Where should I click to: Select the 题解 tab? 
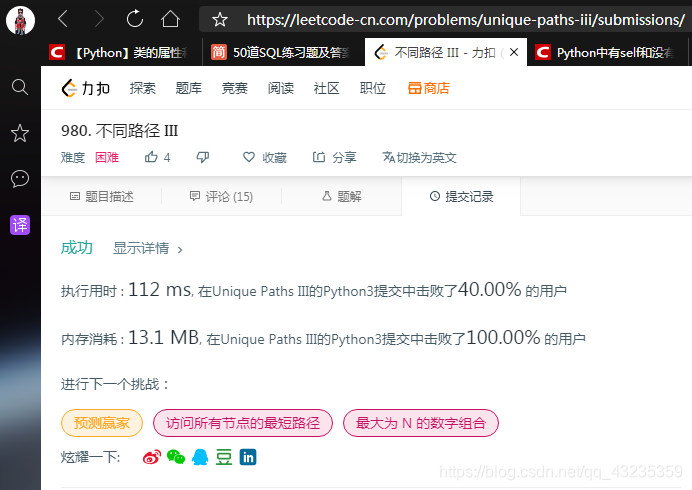coord(342,196)
